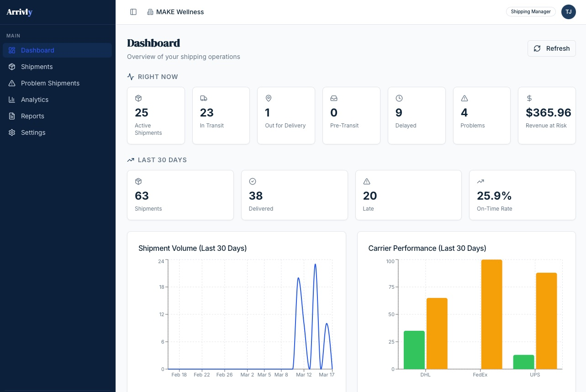
Task: Click the Shipping Manager role badge
Action: click(x=531, y=12)
